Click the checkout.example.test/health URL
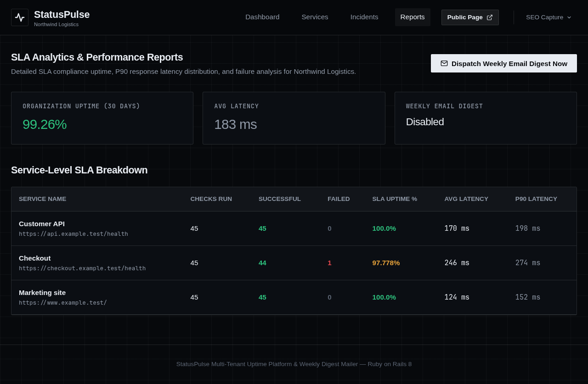The height and width of the screenshot is (384, 588). pyautogui.click(x=82, y=268)
